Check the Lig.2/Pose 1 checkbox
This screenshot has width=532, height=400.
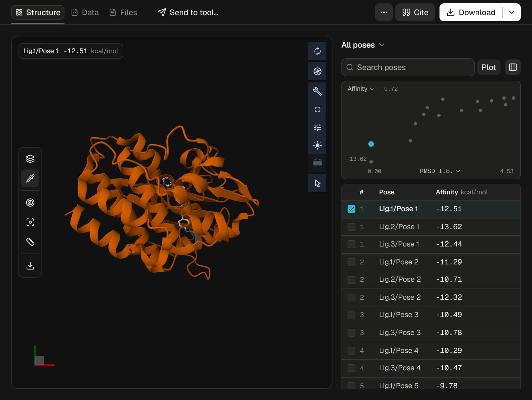(x=351, y=227)
